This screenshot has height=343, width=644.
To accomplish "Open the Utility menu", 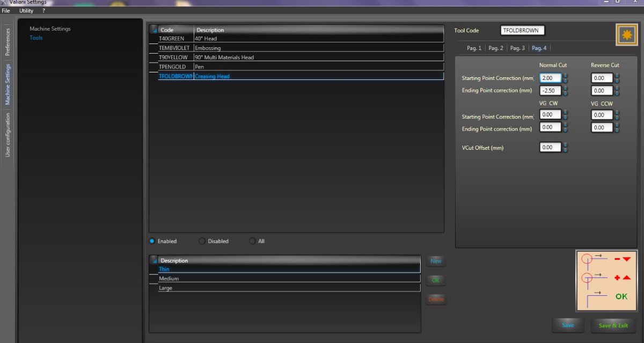I will click(x=26, y=11).
